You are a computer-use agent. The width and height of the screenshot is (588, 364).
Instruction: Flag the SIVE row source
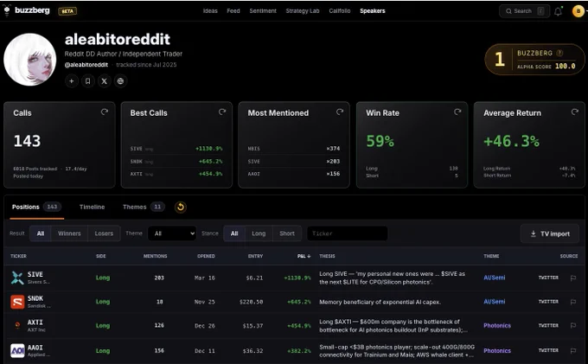click(573, 278)
